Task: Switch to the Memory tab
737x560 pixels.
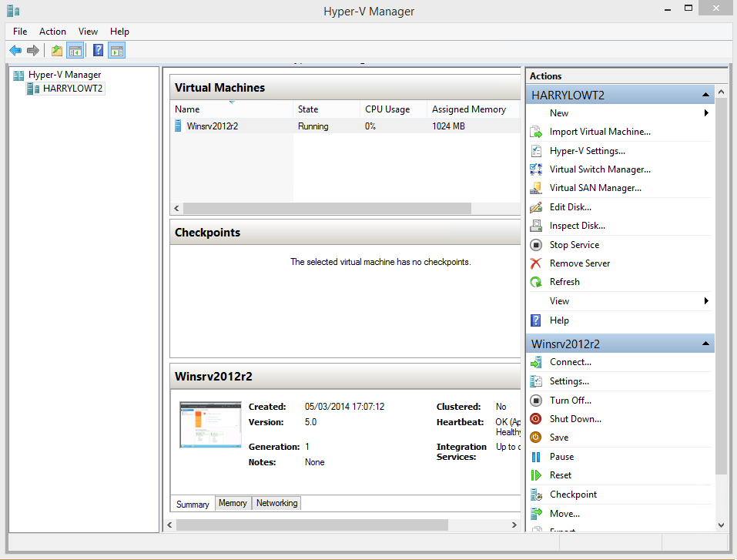Action: coord(233,503)
